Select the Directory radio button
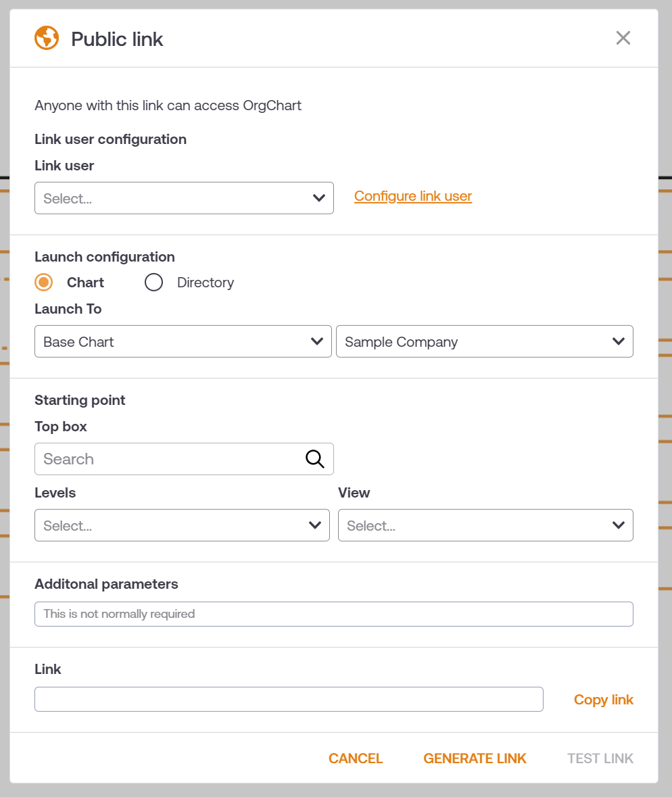 click(x=153, y=282)
